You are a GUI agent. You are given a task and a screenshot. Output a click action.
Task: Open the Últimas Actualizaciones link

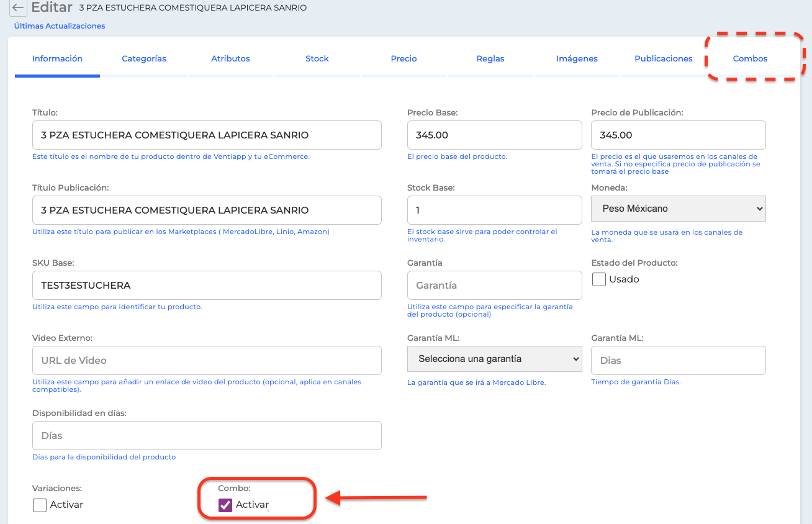pos(60,26)
